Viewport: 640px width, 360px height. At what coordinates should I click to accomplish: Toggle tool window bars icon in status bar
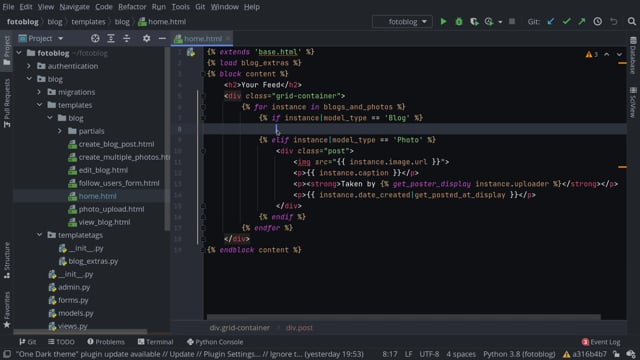(x=7, y=354)
